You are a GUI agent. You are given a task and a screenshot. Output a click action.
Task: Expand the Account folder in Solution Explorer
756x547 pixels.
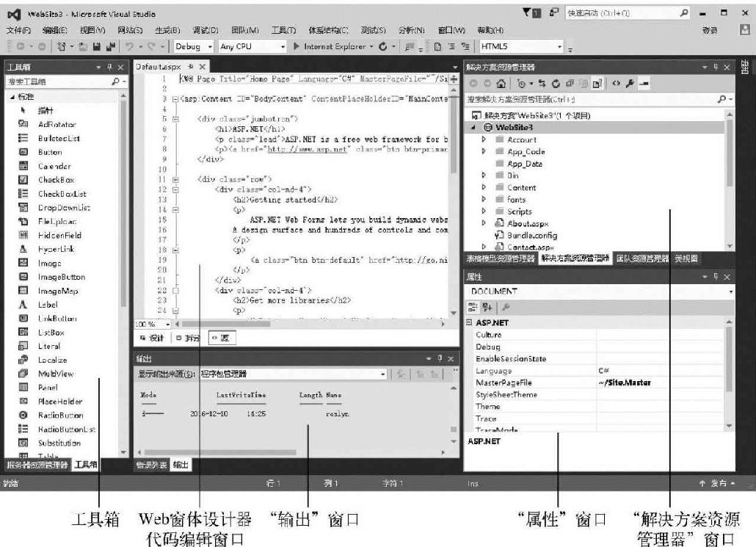point(484,140)
